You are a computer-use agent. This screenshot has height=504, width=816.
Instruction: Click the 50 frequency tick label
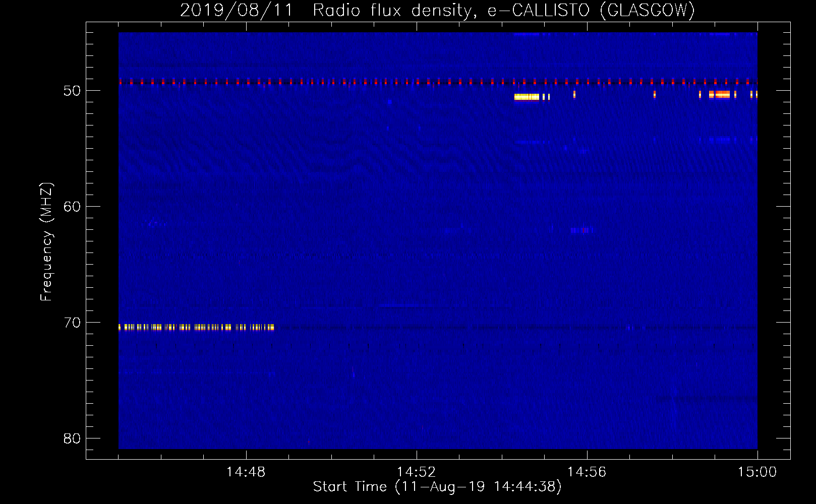(72, 91)
